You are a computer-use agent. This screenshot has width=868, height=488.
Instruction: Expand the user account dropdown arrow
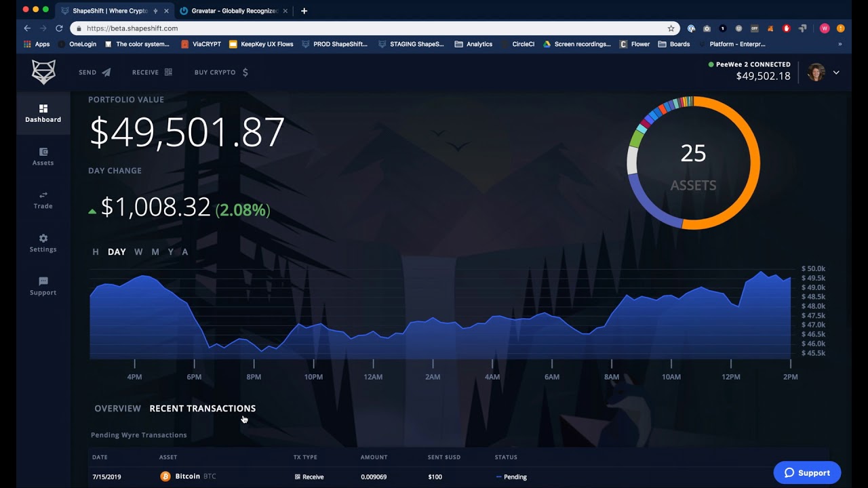click(836, 73)
